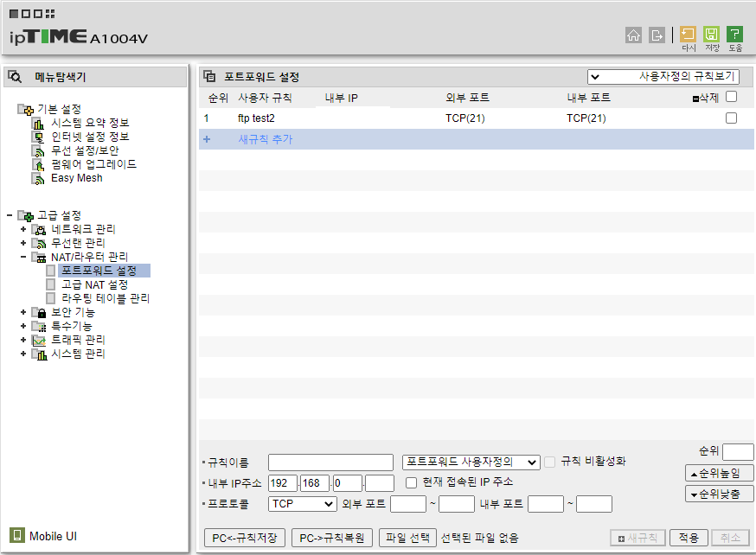Open 인터넷 설정 정보 menu item
This screenshot has width=756, height=555.
(90, 137)
